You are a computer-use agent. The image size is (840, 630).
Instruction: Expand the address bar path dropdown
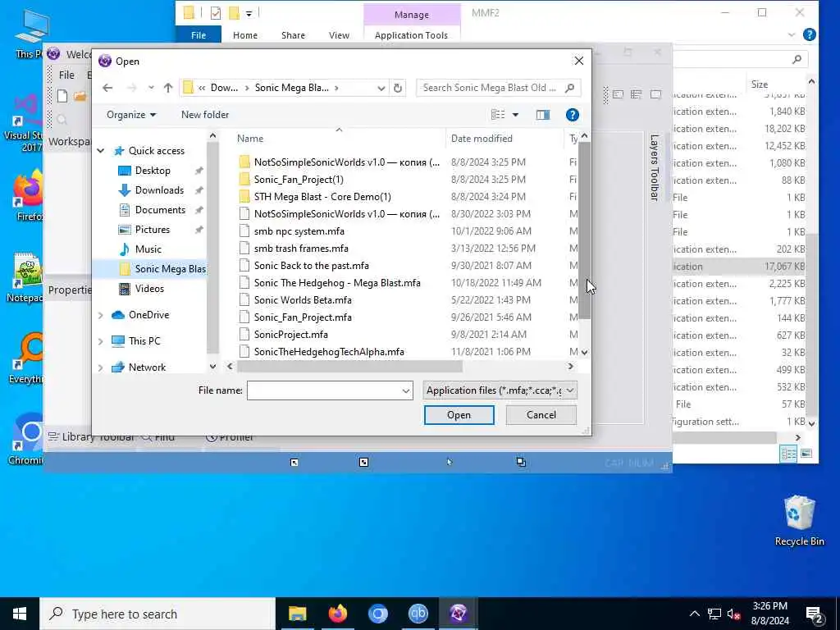tap(381, 88)
